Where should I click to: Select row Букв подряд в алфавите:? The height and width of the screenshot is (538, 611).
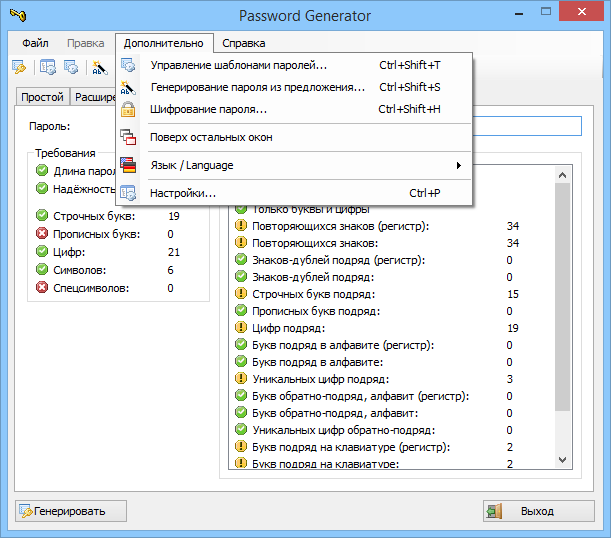click(392, 362)
